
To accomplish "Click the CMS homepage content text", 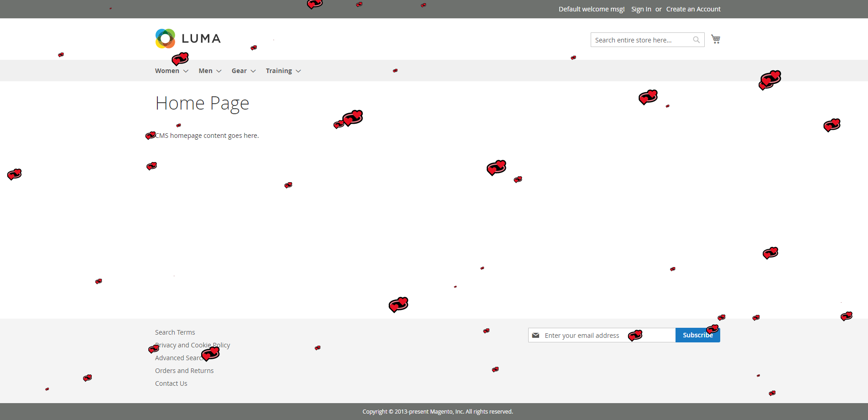I will [x=207, y=136].
